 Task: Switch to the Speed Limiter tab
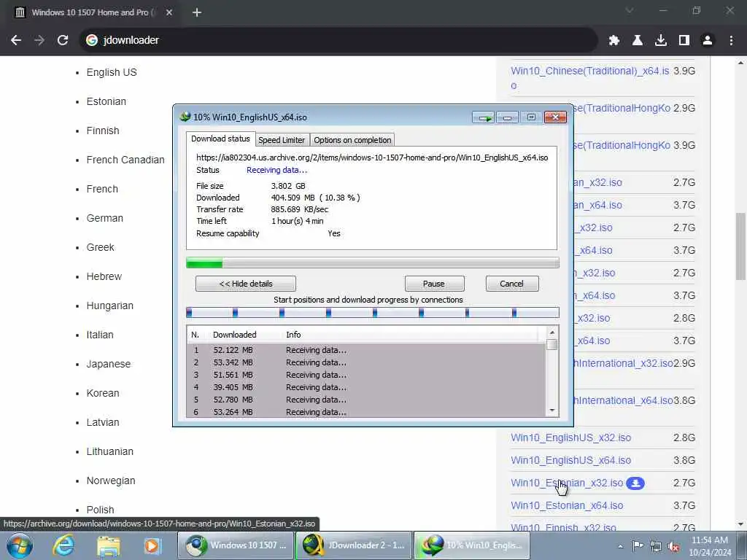tap(282, 140)
